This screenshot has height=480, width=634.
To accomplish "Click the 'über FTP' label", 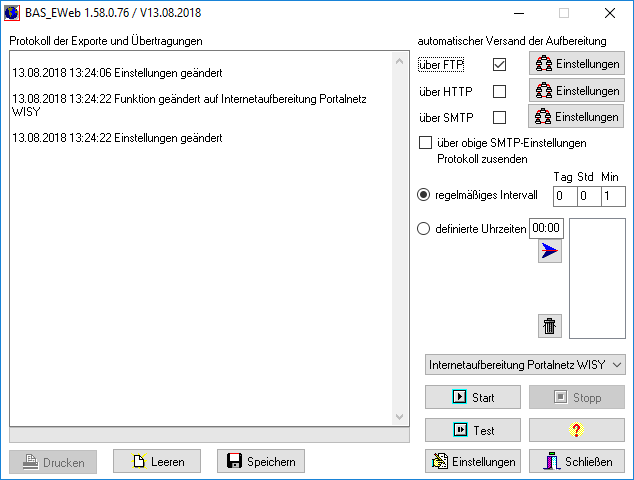I will (x=441, y=65).
